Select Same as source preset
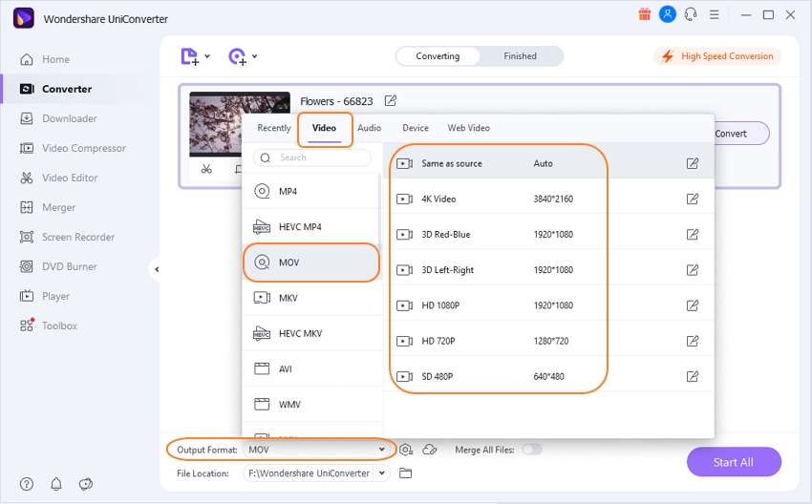 click(x=549, y=163)
